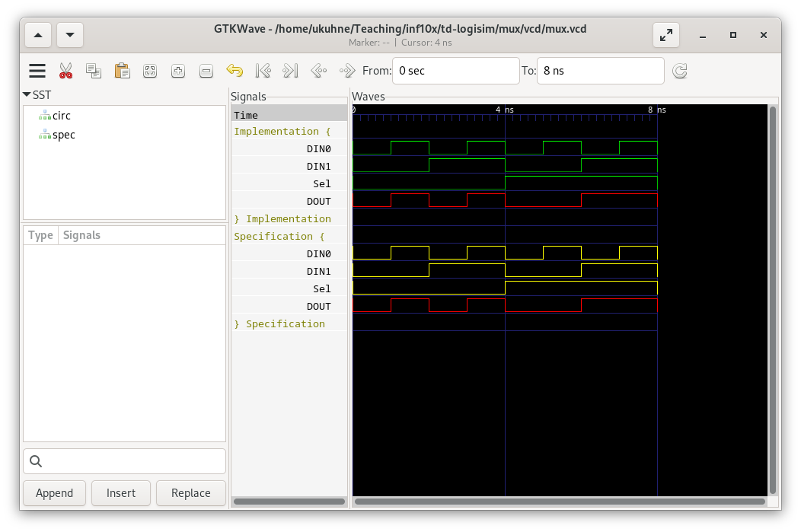The height and width of the screenshot is (532, 801).
Task: Select DOUT under Specification group
Action: (x=289, y=306)
